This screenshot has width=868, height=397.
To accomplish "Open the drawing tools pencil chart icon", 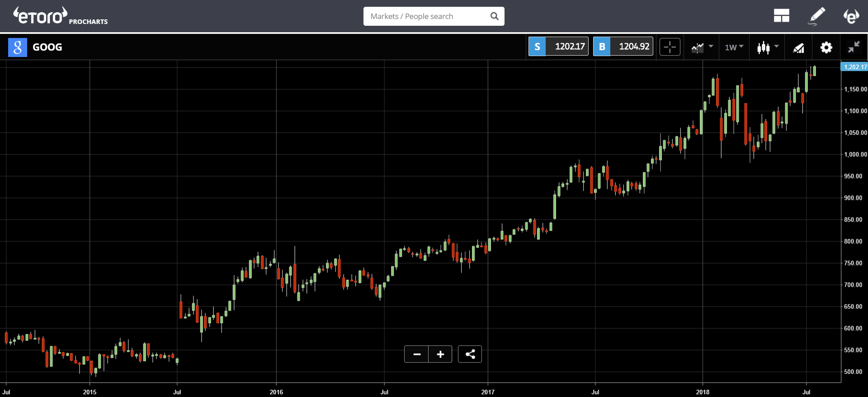I will 799,47.
